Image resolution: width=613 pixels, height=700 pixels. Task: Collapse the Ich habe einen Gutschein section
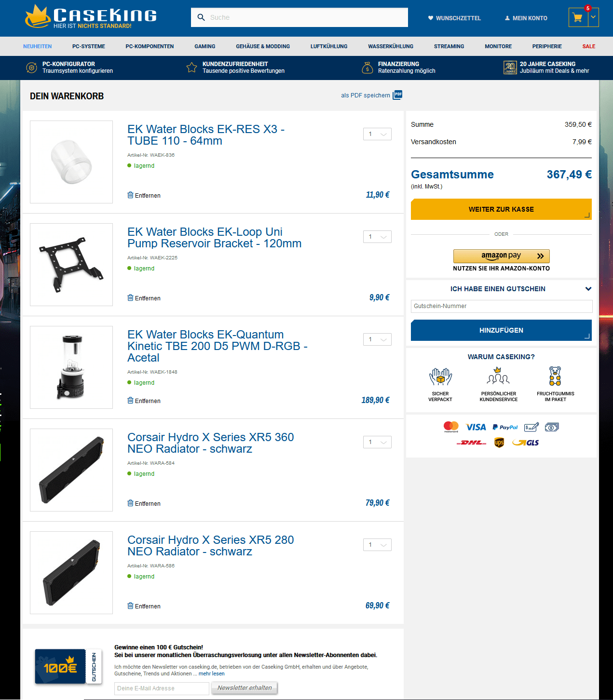[x=588, y=289]
